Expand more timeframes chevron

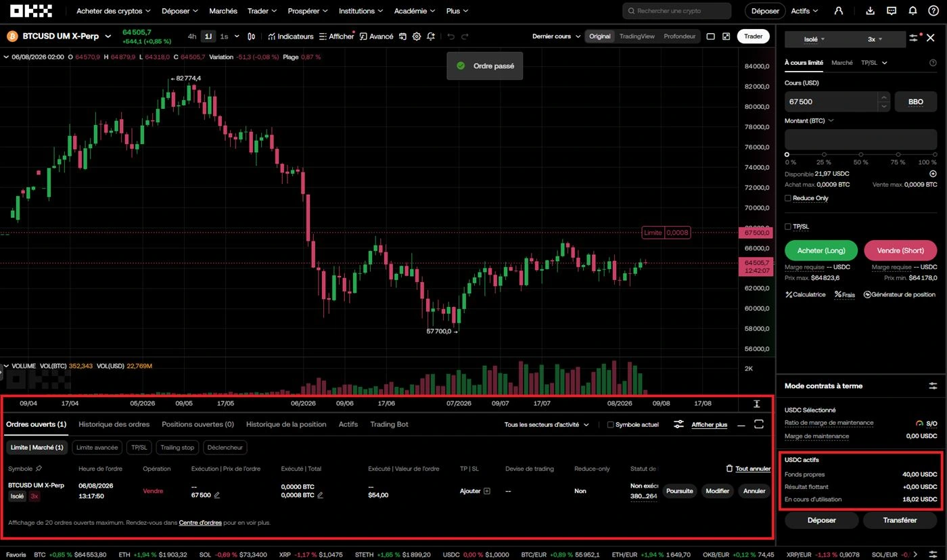click(x=237, y=37)
